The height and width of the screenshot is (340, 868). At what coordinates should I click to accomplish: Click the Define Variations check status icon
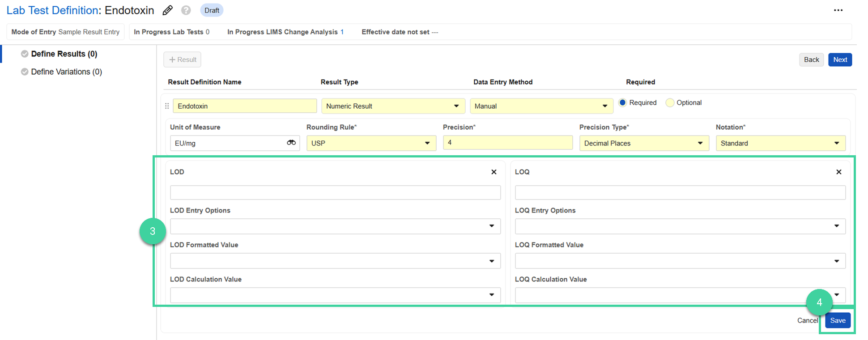pos(25,72)
